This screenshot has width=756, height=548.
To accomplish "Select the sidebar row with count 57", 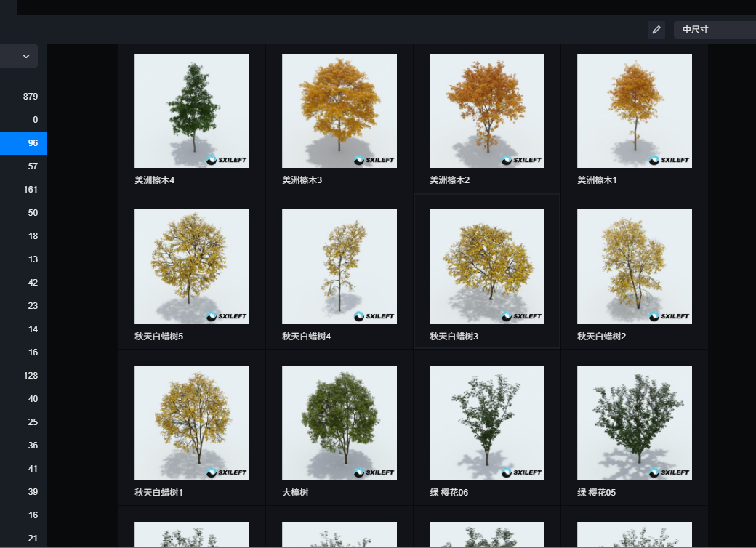I will pyautogui.click(x=23, y=166).
